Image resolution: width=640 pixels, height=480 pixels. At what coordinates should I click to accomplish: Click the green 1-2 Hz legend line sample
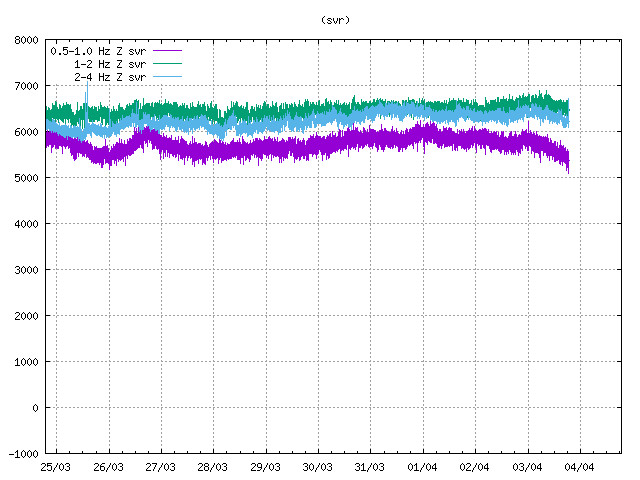point(168,63)
